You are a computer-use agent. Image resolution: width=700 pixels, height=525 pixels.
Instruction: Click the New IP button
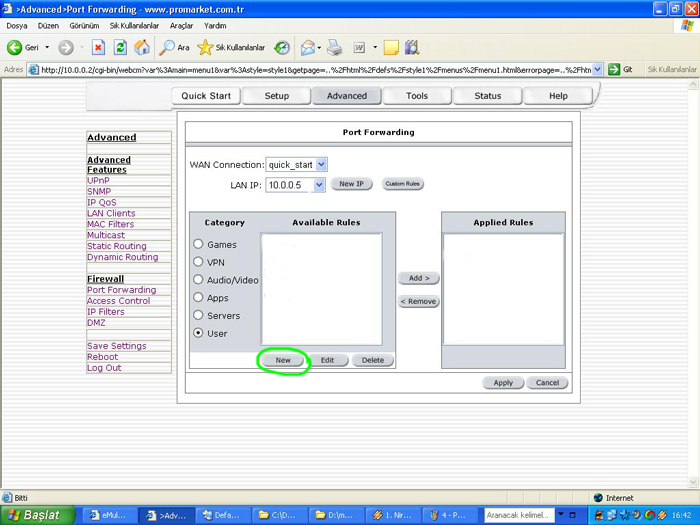(x=351, y=184)
